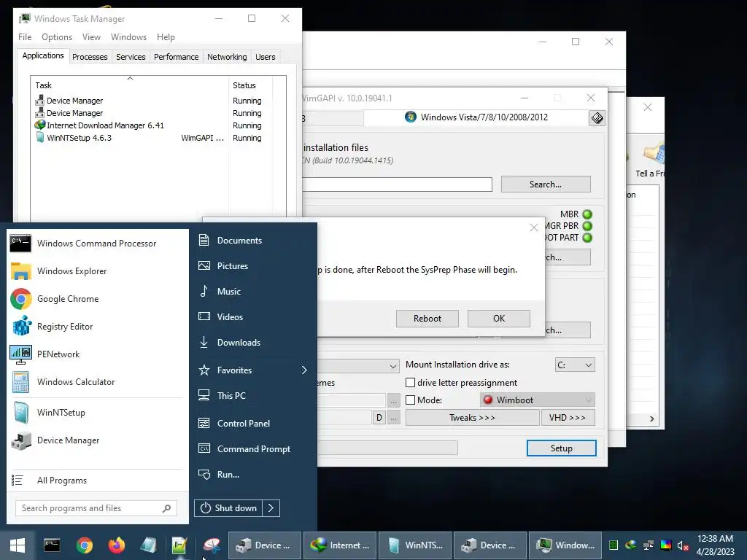Click the Shut down button
Image resolution: width=747 pixels, height=560 pixels.
[x=228, y=508]
